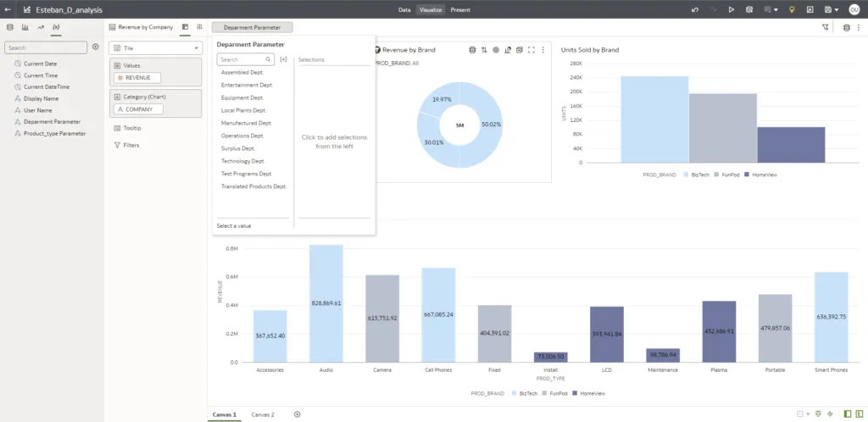Switch to the Canvas 2 tab

pos(263,414)
